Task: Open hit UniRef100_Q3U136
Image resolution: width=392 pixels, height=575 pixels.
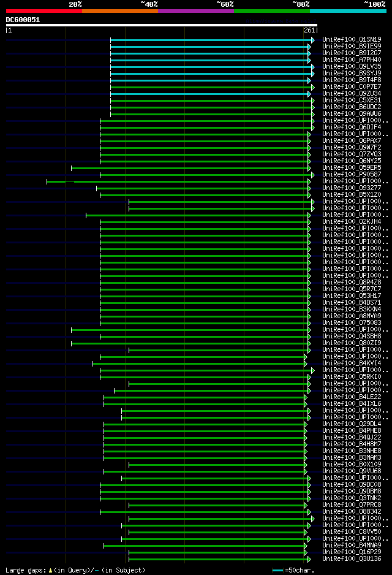Action: pos(352,559)
